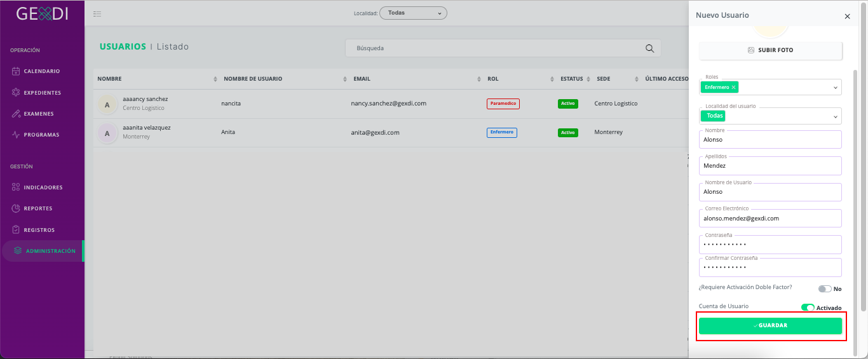This screenshot has height=359, width=868.
Task: Click the Nombre field with Alonso
Action: 771,139
